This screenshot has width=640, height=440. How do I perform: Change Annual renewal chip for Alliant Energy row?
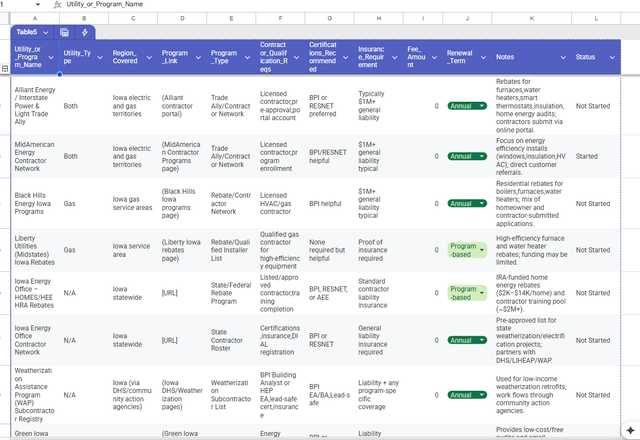tap(467, 106)
